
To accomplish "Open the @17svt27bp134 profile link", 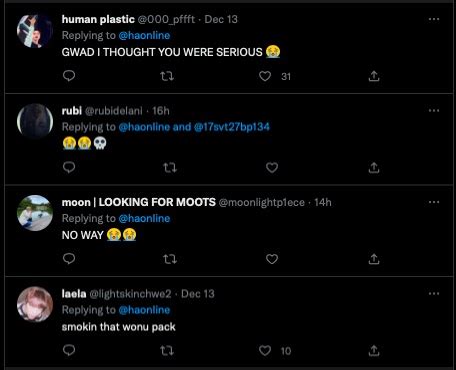I will pyautogui.click(x=232, y=127).
